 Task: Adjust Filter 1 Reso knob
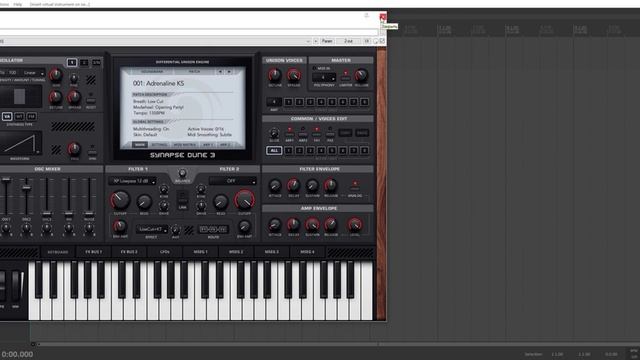(x=144, y=202)
